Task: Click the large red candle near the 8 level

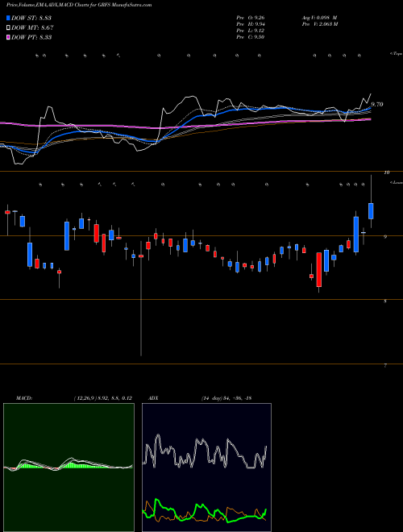Action: tap(319, 270)
